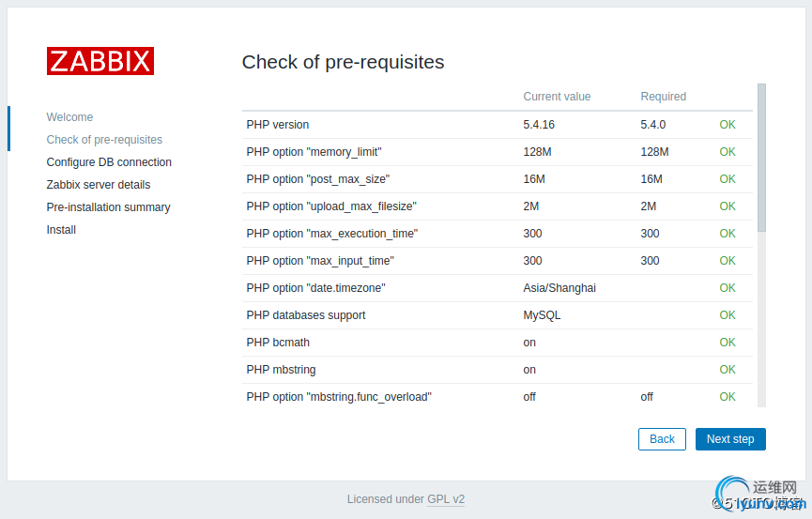
Task: Select Pre-installation summary step
Action: point(108,207)
